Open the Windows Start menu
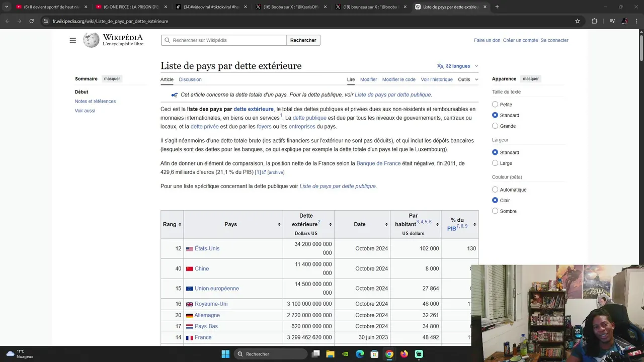This screenshot has width=644, height=362. point(225,354)
